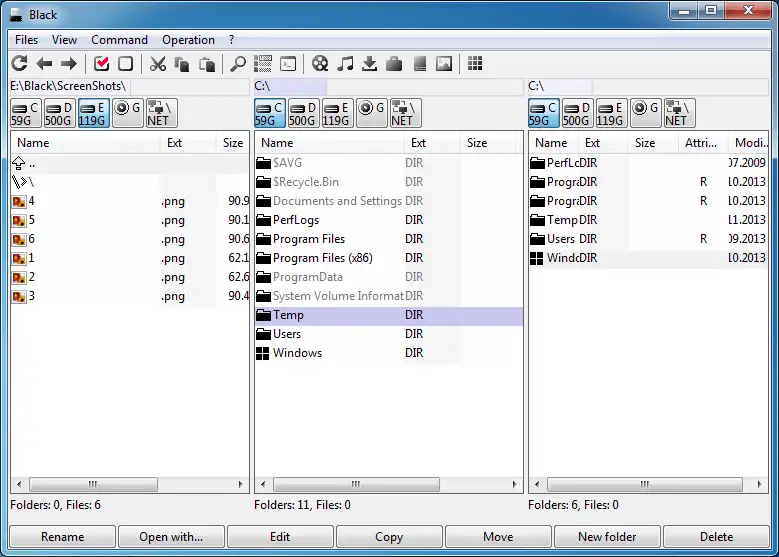The height and width of the screenshot is (557, 779).
Task: Go up via the '..' parent folder row
Action: click(x=129, y=163)
